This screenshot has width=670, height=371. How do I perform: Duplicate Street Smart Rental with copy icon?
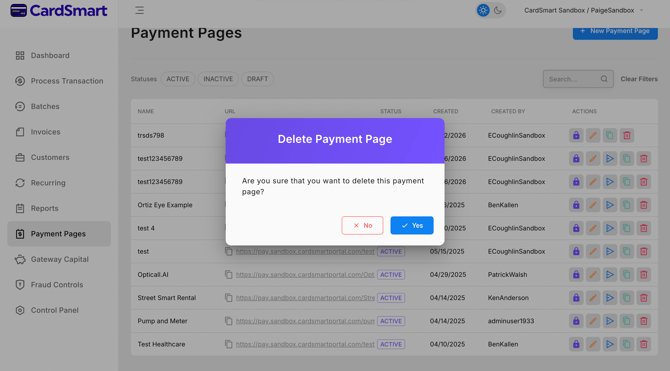626,298
